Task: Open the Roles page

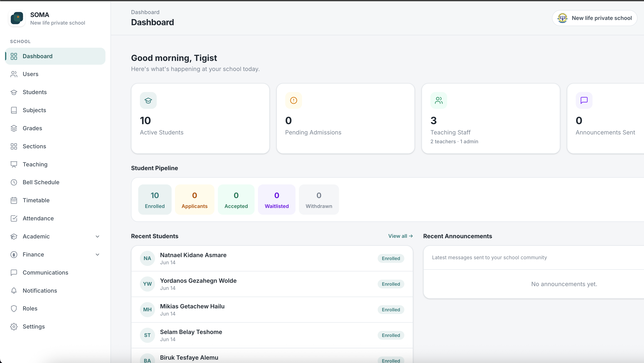Action: coord(55,309)
